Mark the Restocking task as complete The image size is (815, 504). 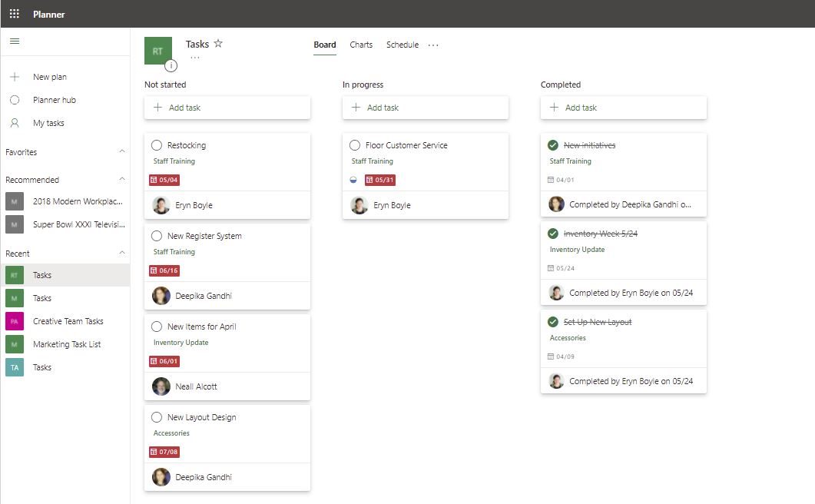click(155, 144)
